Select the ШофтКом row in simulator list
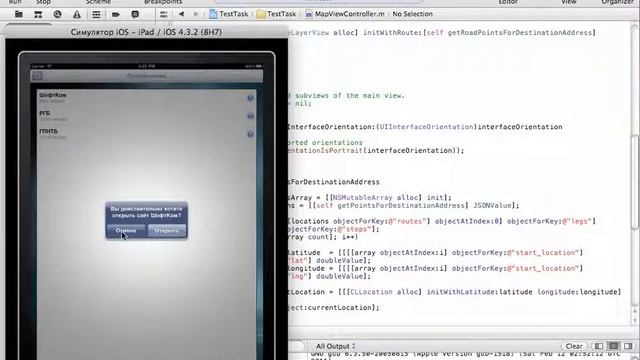The image size is (640, 360). 147,98
